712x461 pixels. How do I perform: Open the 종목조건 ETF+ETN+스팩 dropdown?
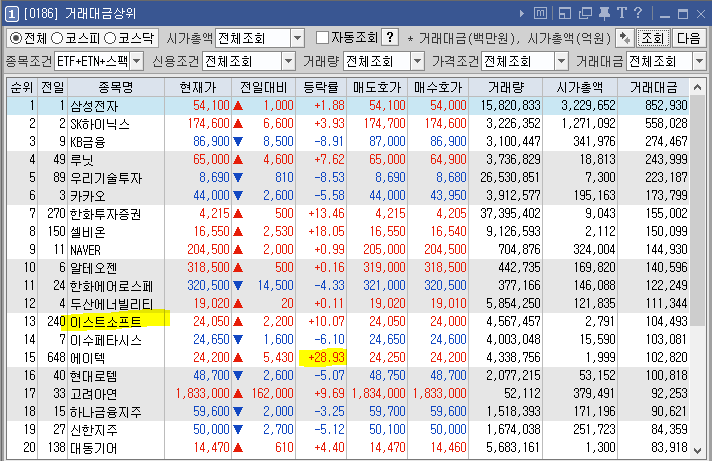coord(137,61)
